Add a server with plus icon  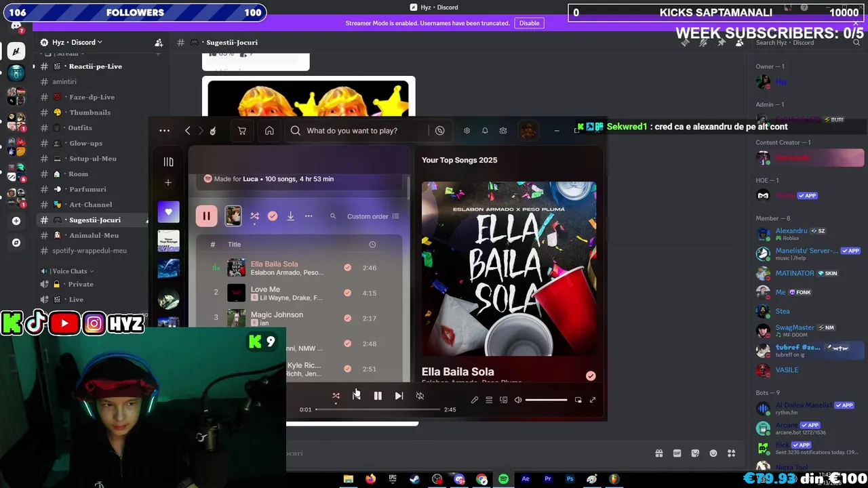coord(16,221)
